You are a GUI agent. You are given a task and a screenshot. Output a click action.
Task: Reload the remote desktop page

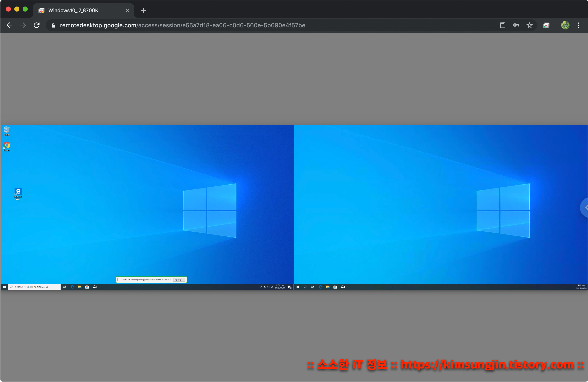pos(37,25)
